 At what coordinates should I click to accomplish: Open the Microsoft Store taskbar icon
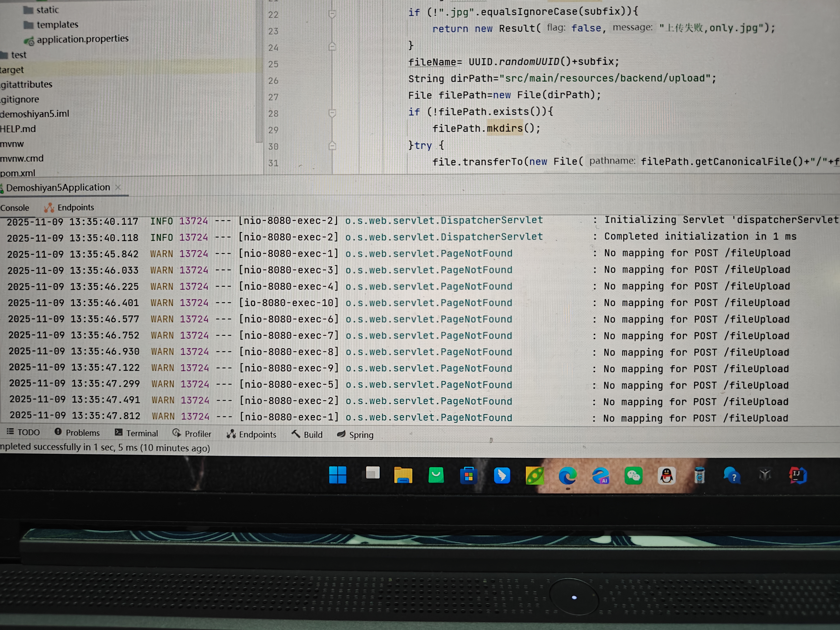469,475
